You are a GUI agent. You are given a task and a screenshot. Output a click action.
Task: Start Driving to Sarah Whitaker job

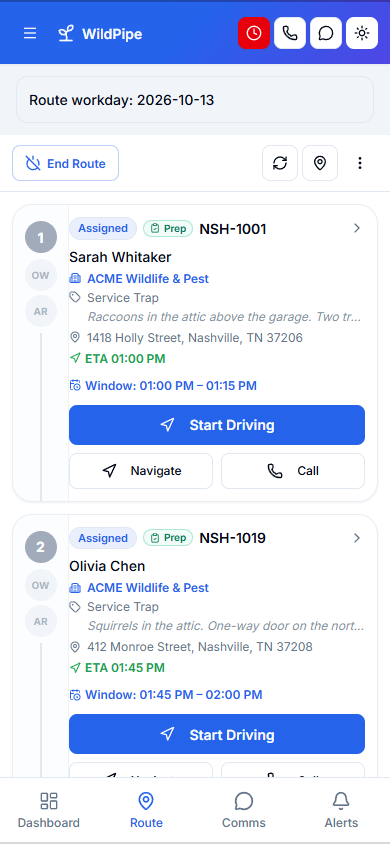pos(217,425)
